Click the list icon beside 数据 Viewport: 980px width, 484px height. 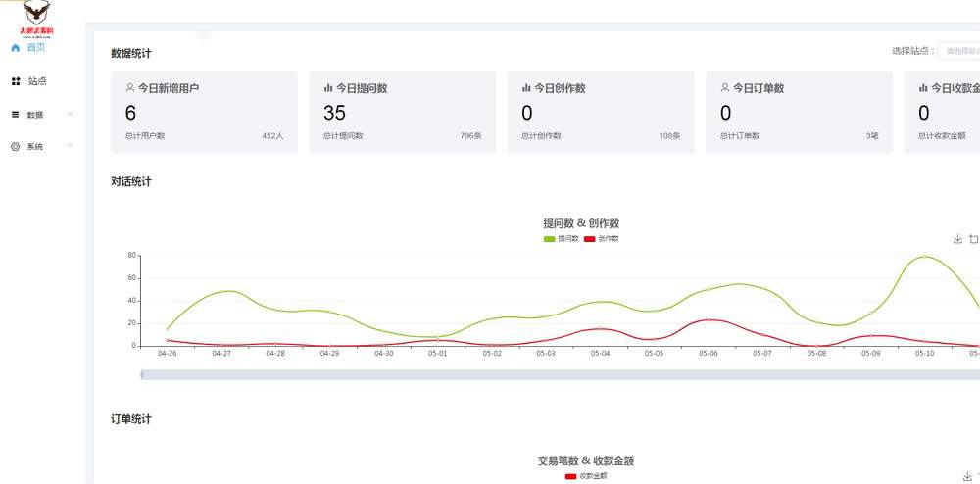point(16,114)
